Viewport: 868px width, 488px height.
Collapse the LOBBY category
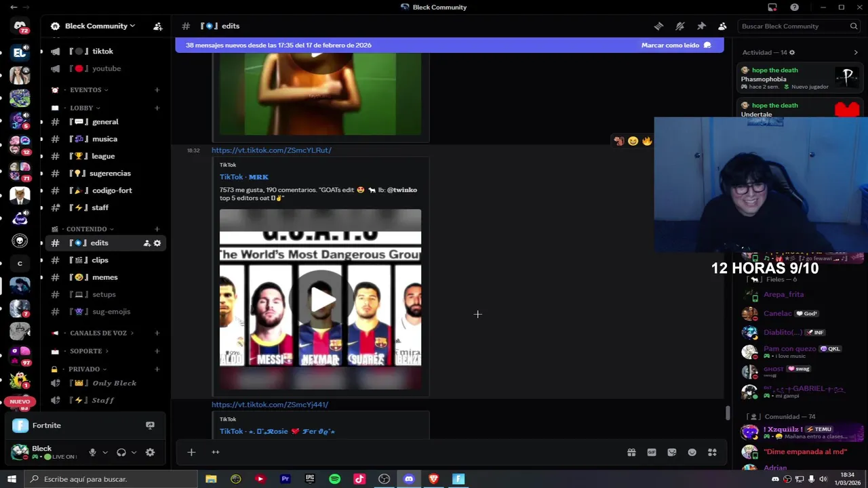[x=85, y=108]
